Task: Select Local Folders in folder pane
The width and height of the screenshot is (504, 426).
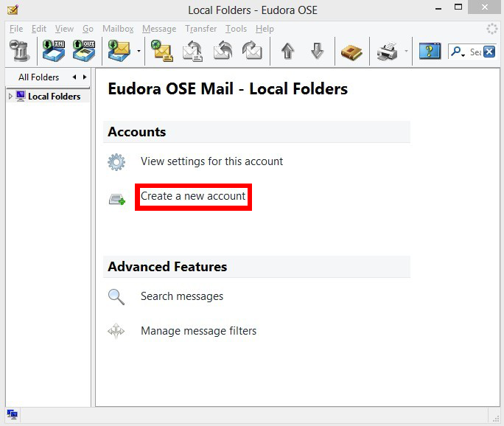Action: click(55, 96)
